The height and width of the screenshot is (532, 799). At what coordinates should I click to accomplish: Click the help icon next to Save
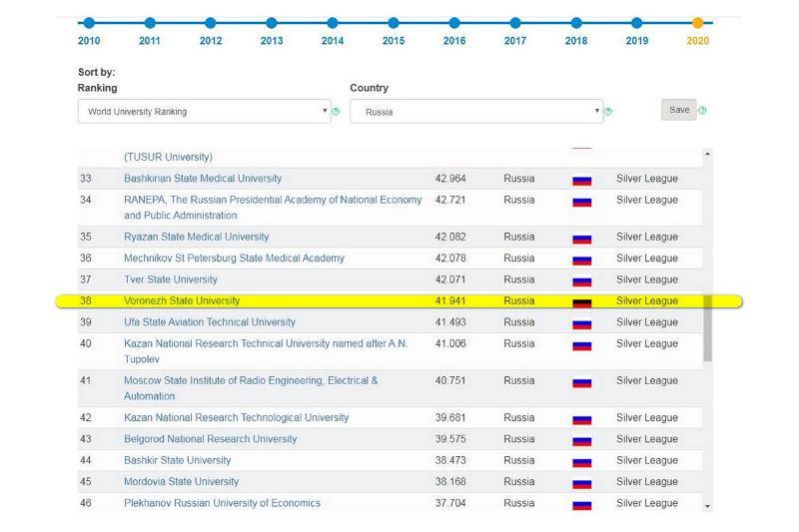703,110
